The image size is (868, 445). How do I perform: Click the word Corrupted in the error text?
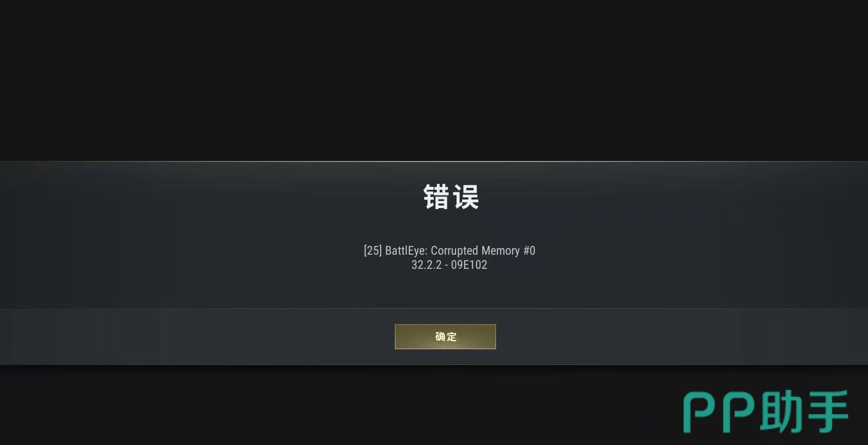pos(455,251)
